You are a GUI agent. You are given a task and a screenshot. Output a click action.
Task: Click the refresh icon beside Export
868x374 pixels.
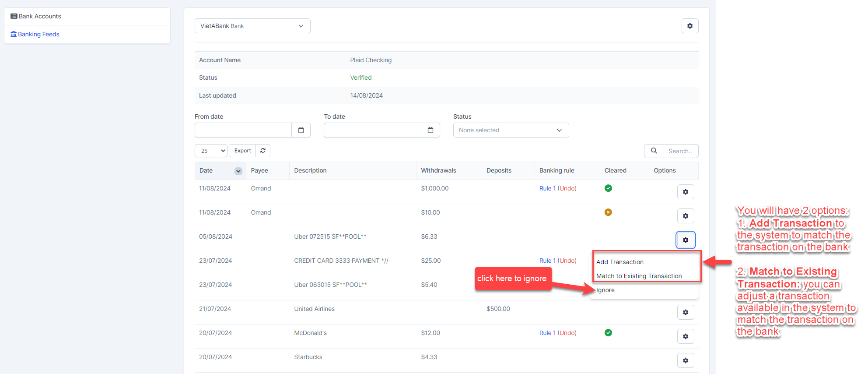pos(263,151)
